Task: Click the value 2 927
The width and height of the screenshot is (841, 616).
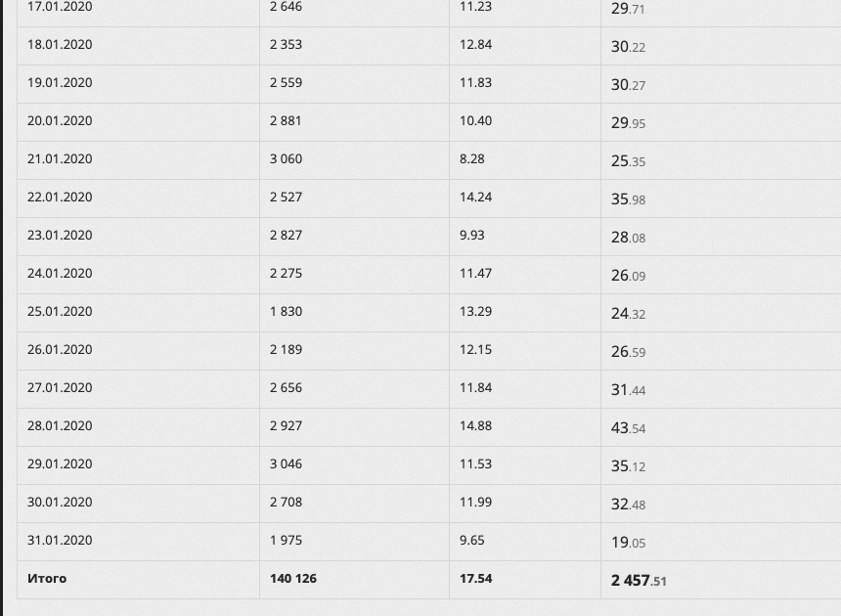Action: [286, 426]
